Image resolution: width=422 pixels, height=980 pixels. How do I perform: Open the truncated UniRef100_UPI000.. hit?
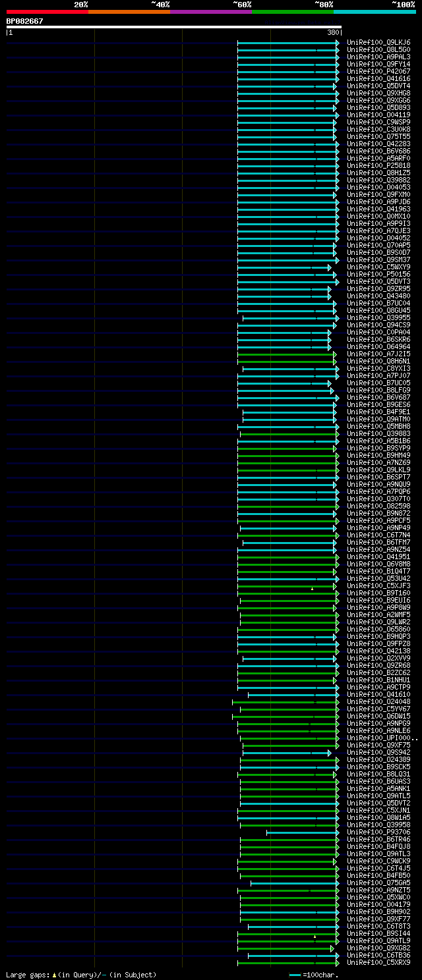(x=382, y=738)
